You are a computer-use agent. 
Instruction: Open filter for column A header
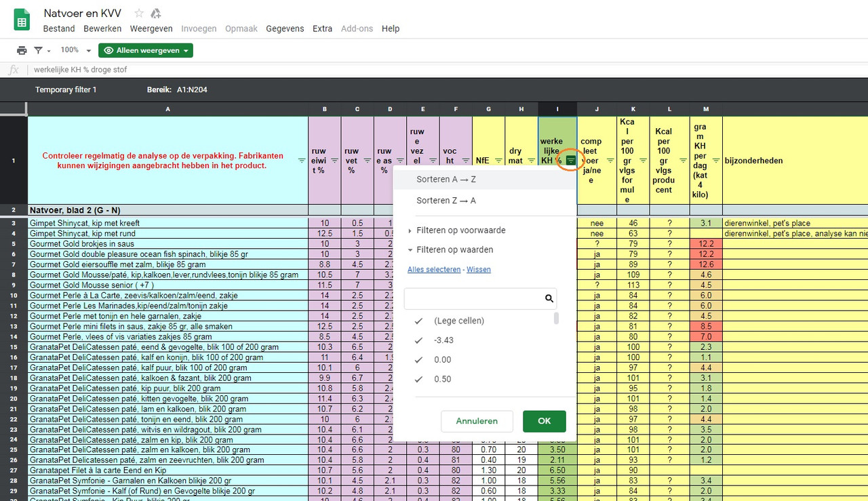302,161
